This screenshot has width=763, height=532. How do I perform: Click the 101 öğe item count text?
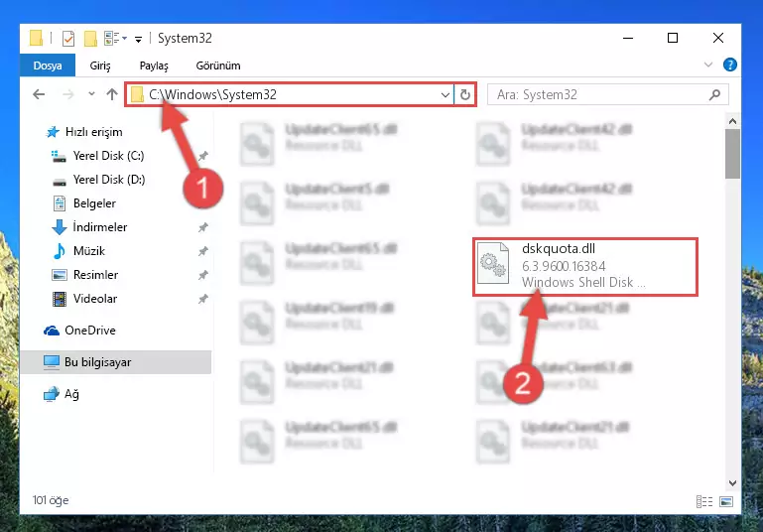pyautogui.click(x=51, y=500)
